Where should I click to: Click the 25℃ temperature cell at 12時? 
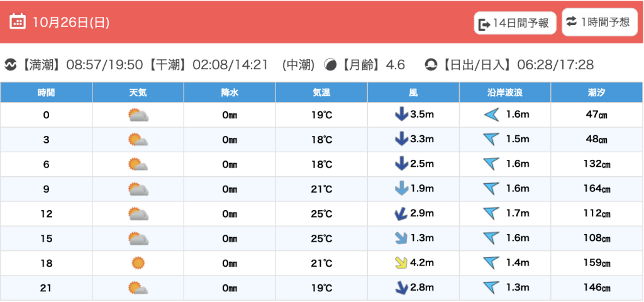(321, 214)
